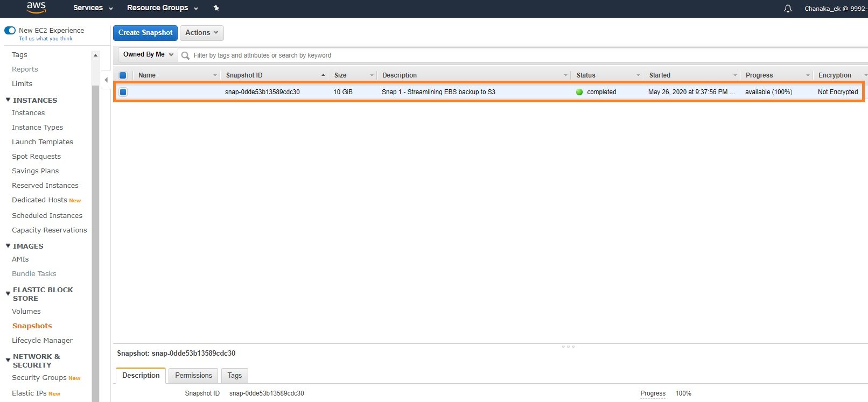
Task: Click the AWS logo home icon
Action: (36, 8)
